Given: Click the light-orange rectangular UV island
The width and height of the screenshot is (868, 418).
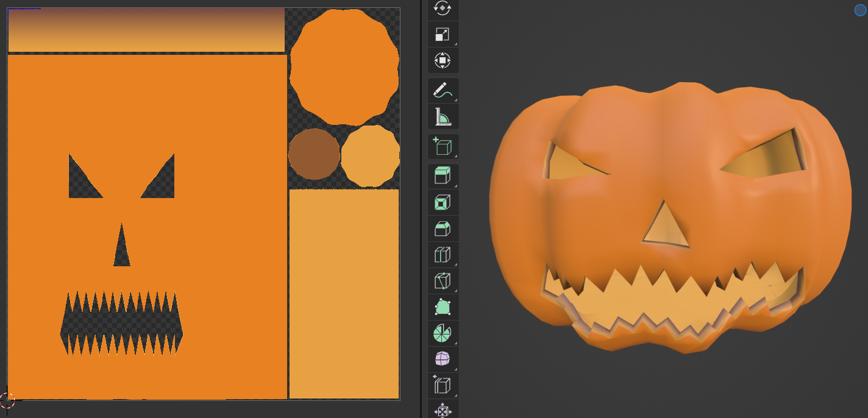Looking at the screenshot, I should 344,294.
